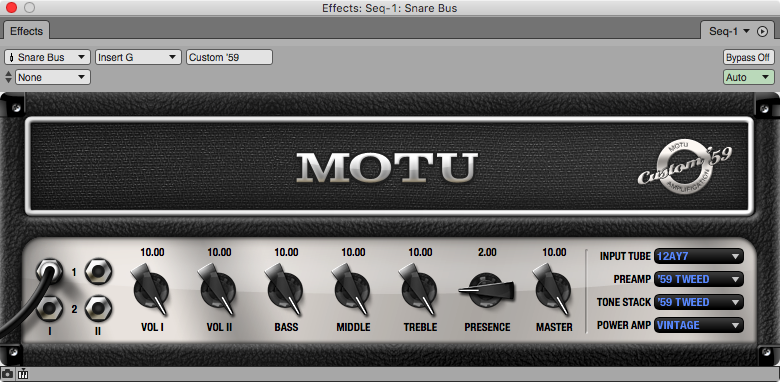This screenshot has height=382, width=780.
Task: Open the INPUT TUBE 12AY7 dropdown
Action: (698, 256)
